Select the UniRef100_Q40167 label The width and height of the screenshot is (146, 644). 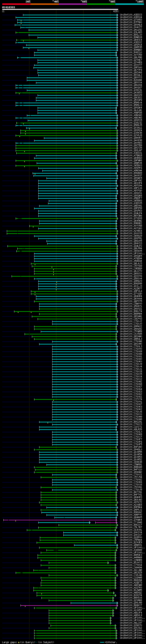(131, 87)
